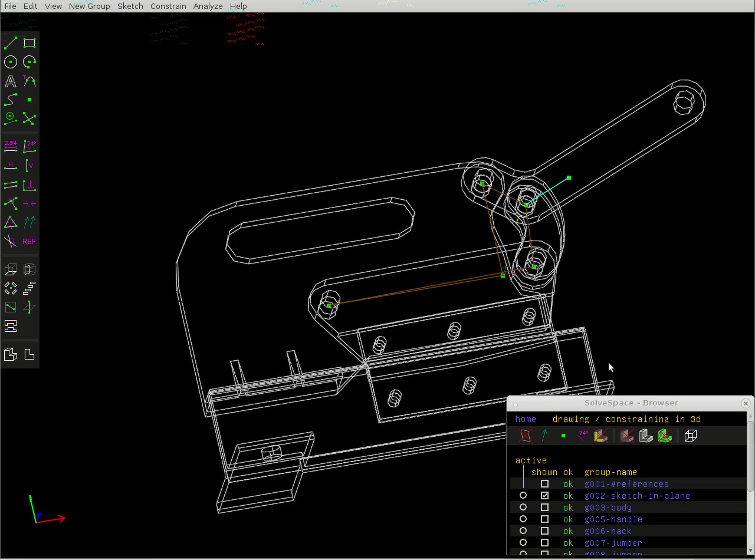The width and height of the screenshot is (755, 560).
Task: Apply the angle constraint
Action: pos(30,146)
